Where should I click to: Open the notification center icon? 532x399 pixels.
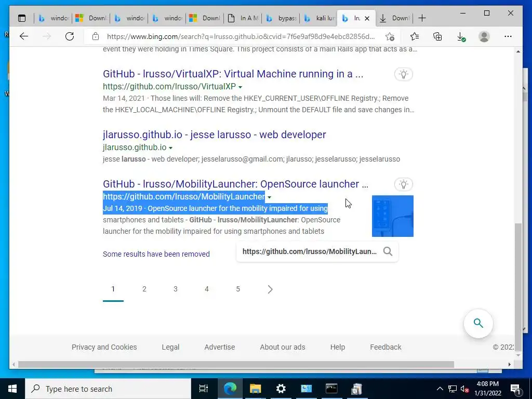pyautogui.click(x=515, y=389)
